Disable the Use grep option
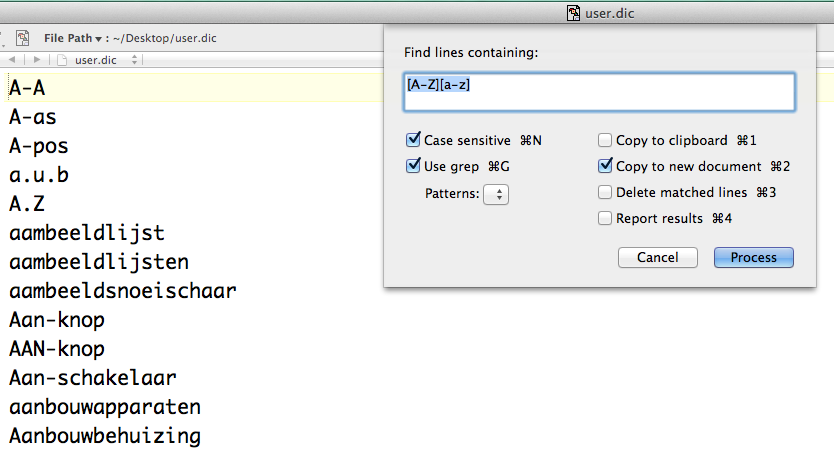This screenshot has height=453, width=834. 414,166
